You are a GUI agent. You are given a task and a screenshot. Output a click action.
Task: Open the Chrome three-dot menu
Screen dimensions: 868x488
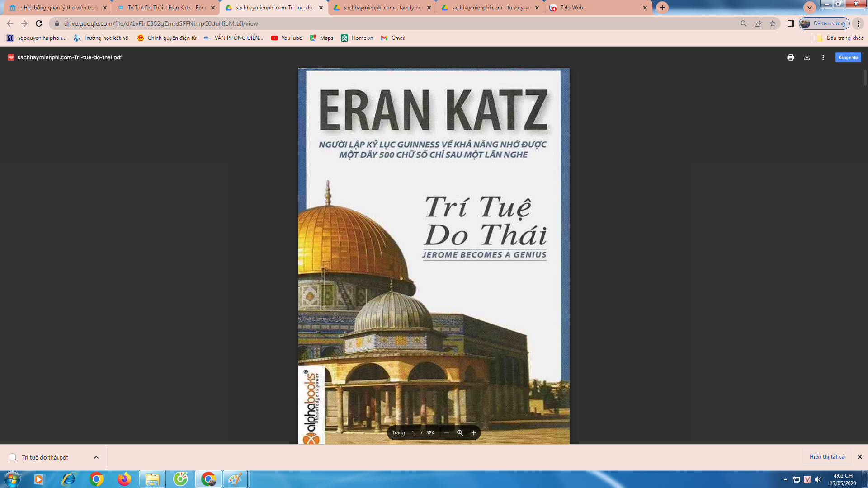coord(858,23)
